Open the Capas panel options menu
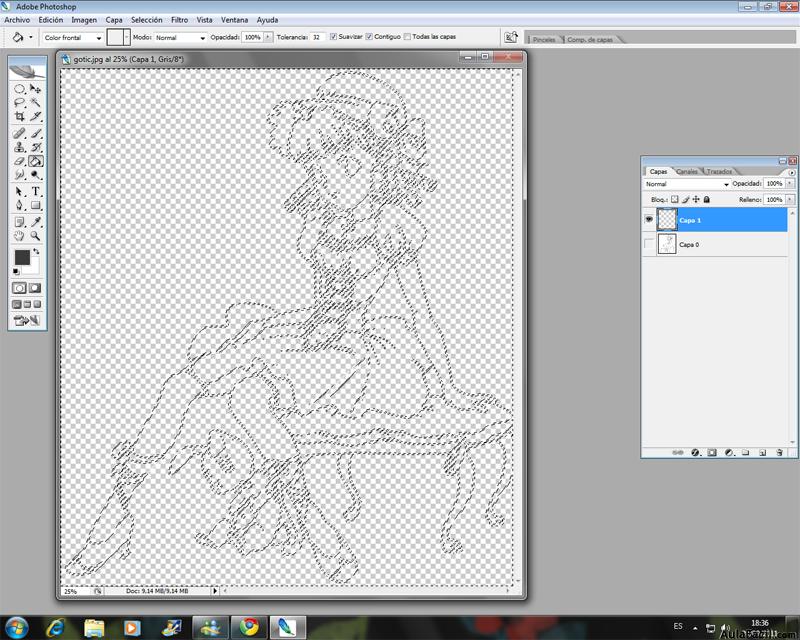The width and height of the screenshot is (800, 640). coord(792,173)
